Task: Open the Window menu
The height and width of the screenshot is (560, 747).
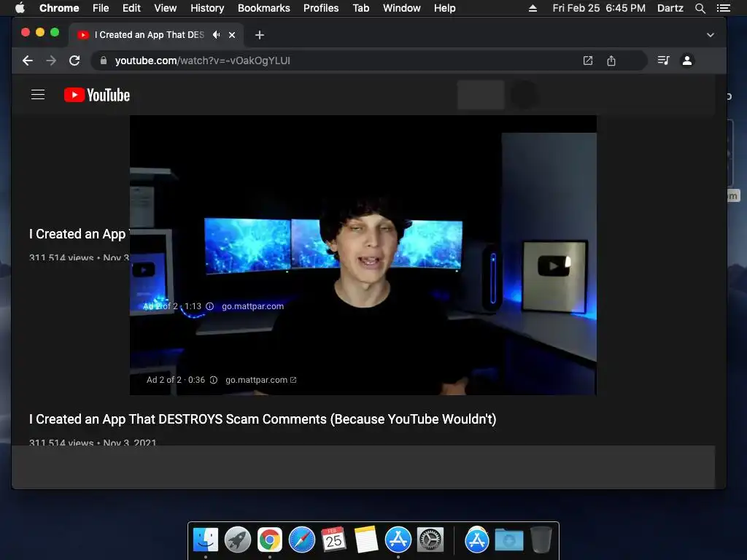Action: [402, 8]
